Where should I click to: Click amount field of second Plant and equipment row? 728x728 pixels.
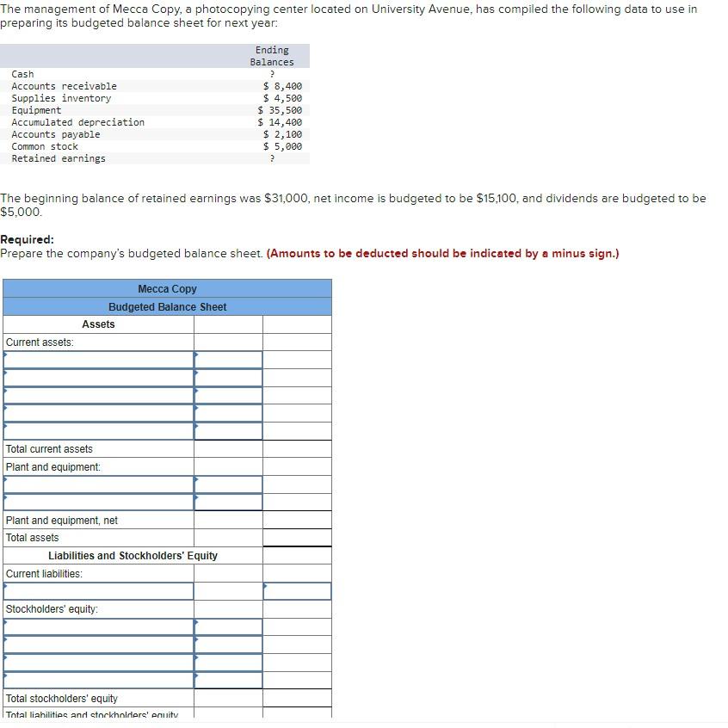(x=228, y=502)
